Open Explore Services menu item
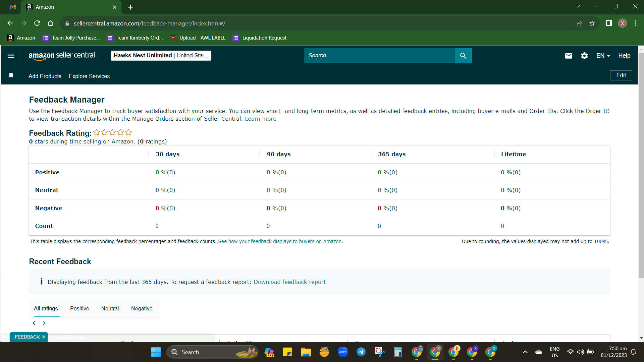The width and height of the screenshot is (644, 362). pos(89,76)
